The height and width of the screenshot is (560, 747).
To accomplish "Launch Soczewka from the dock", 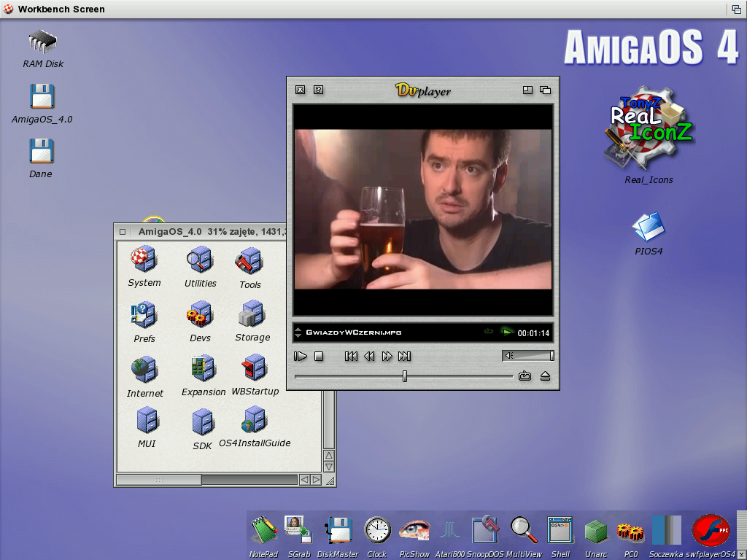I will click(667, 530).
